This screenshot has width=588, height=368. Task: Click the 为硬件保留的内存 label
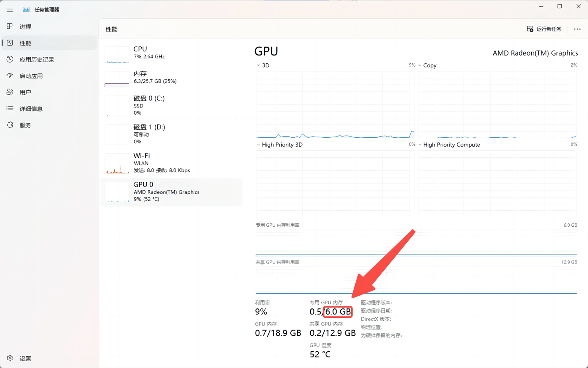pos(381,335)
